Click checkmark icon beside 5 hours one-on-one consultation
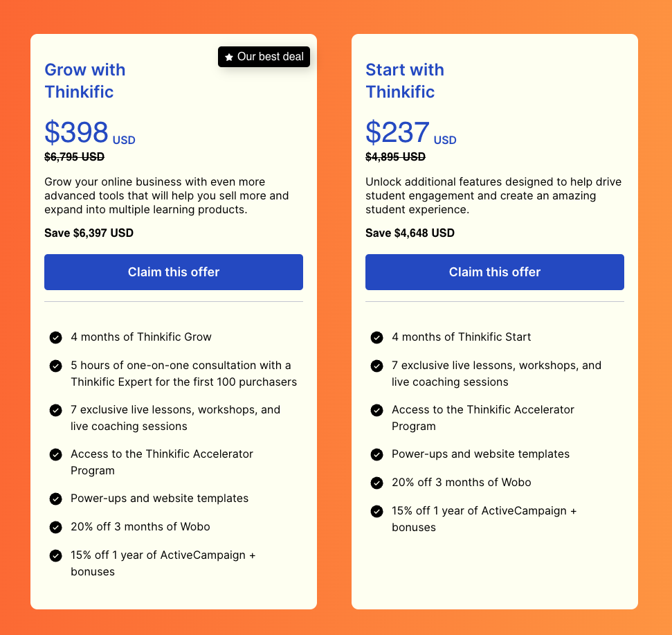 click(56, 366)
